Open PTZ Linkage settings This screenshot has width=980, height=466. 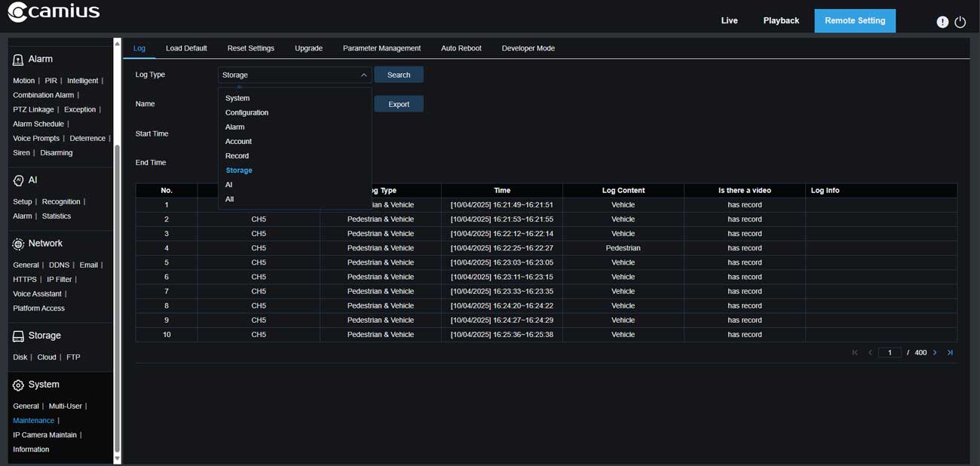tap(33, 109)
